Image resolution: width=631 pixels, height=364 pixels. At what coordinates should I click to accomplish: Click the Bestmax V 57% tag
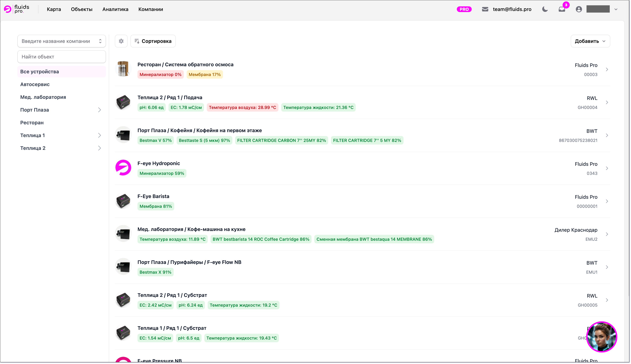click(156, 140)
